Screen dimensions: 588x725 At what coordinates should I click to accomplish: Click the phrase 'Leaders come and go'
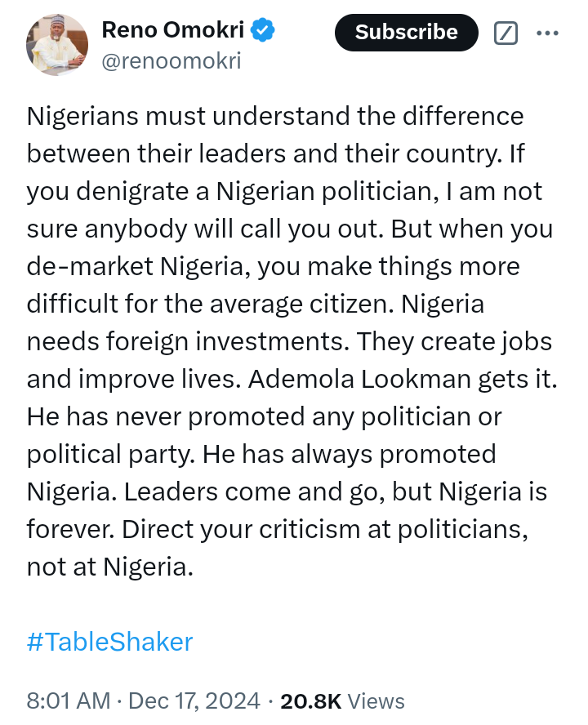click(253, 492)
